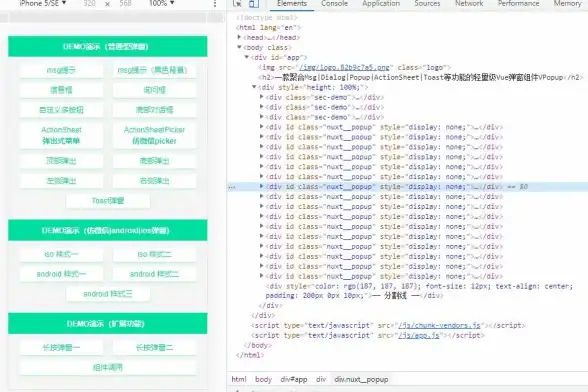The height and width of the screenshot is (392, 588).
Task: Tap the 长按弹窗二 button
Action: [x=154, y=348]
